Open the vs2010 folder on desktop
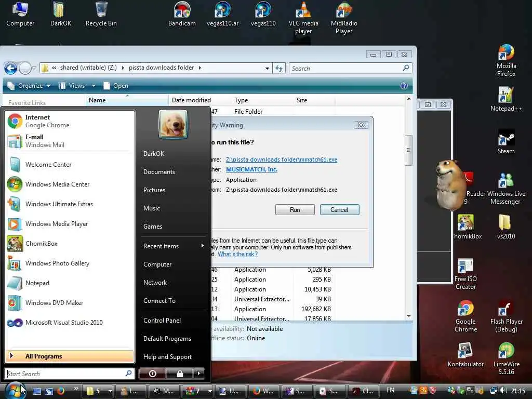The height and width of the screenshot is (399, 532). [506, 227]
